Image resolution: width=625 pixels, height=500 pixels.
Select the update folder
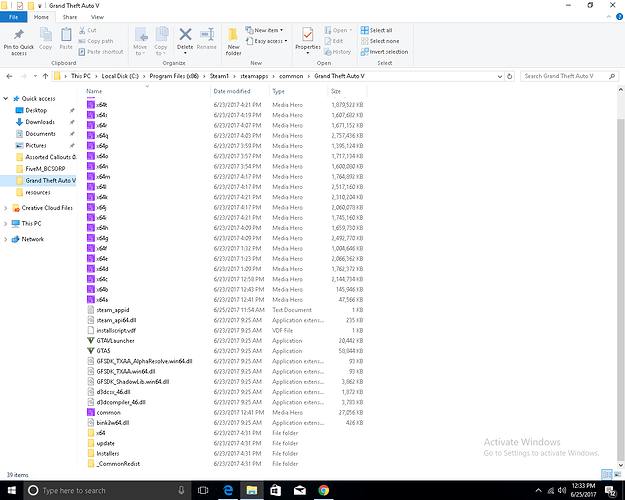pos(105,443)
